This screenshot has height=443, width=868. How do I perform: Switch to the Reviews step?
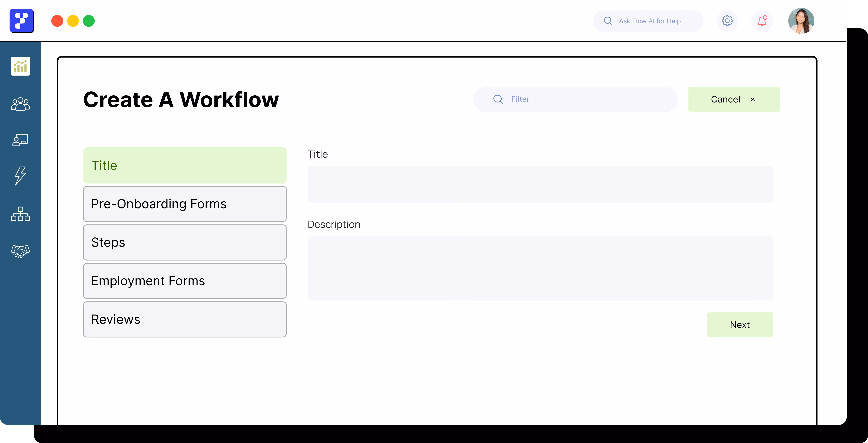185,319
